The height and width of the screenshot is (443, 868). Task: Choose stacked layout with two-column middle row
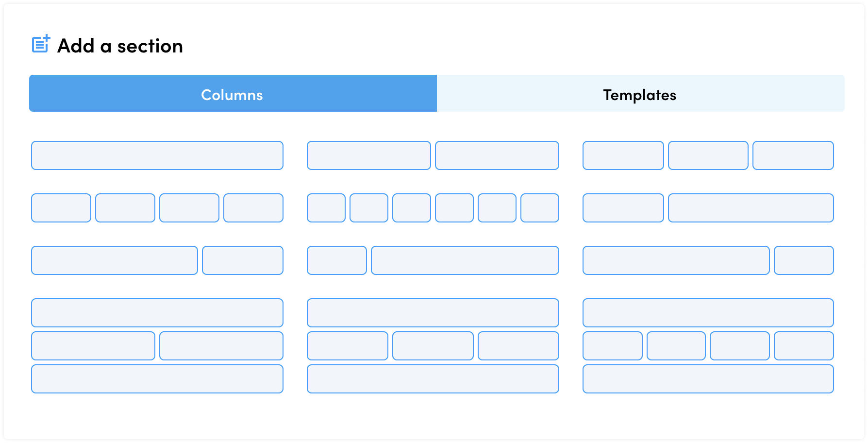point(157,346)
